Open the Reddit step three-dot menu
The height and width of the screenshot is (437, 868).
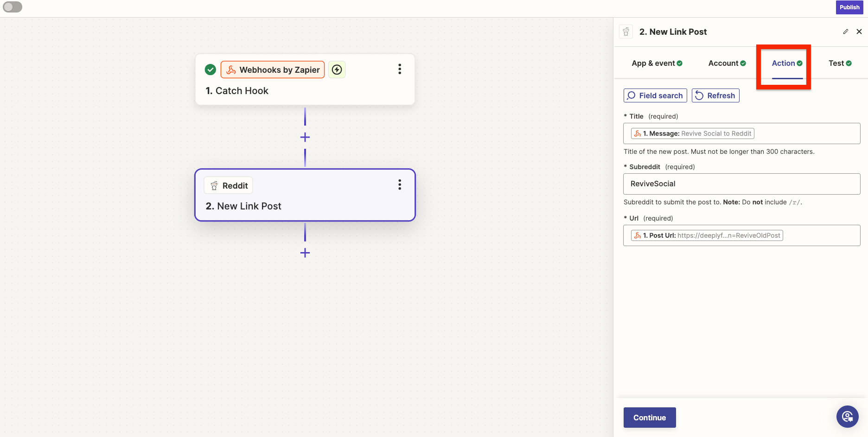pos(399,185)
